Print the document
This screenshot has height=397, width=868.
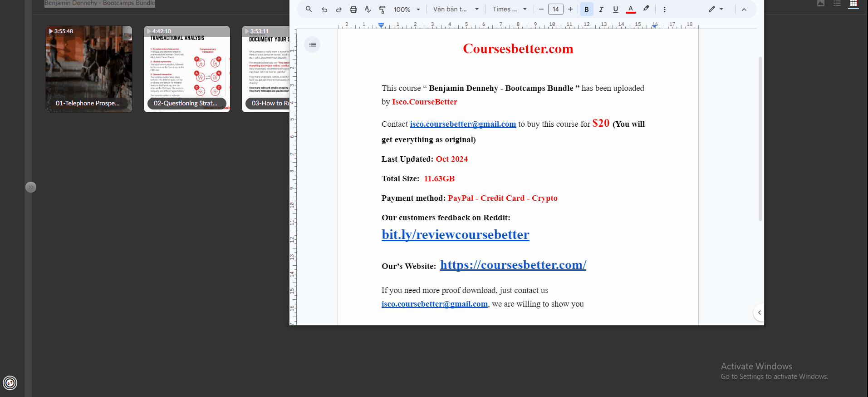[353, 10]
